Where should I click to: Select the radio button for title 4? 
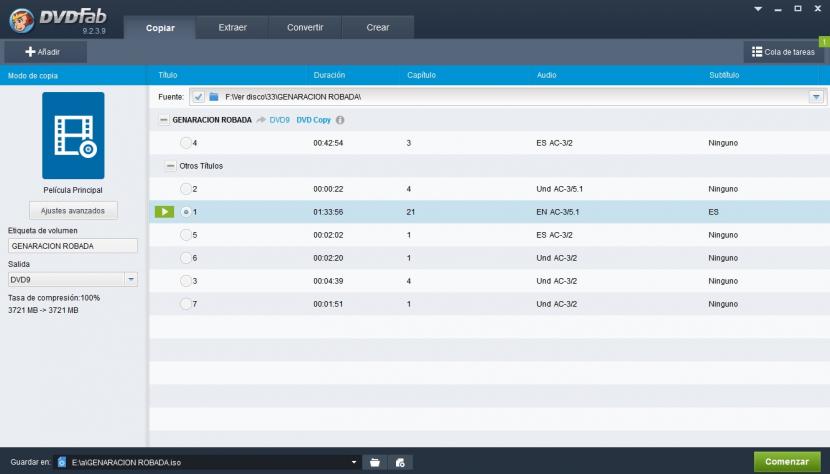pyautogui.click(x=185, y=143)
